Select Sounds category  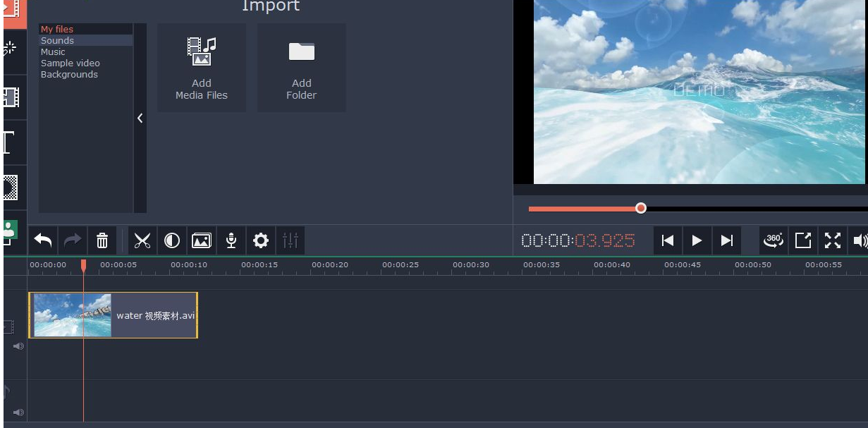(86, 40)
